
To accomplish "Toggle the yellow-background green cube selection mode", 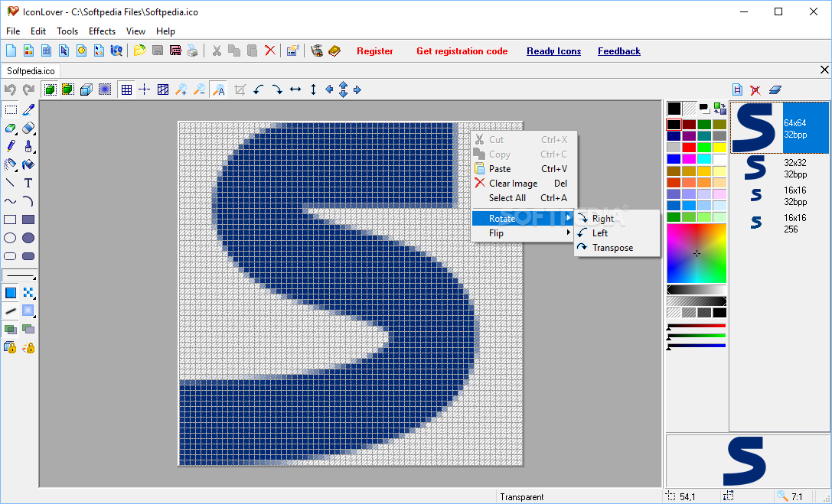I will click(x=68, y=89).
